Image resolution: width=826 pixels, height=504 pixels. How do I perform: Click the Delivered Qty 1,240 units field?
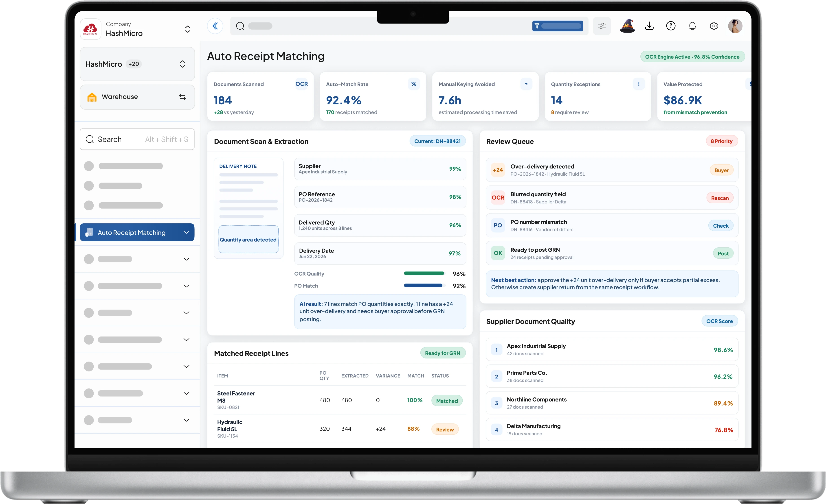pos(380,225)
